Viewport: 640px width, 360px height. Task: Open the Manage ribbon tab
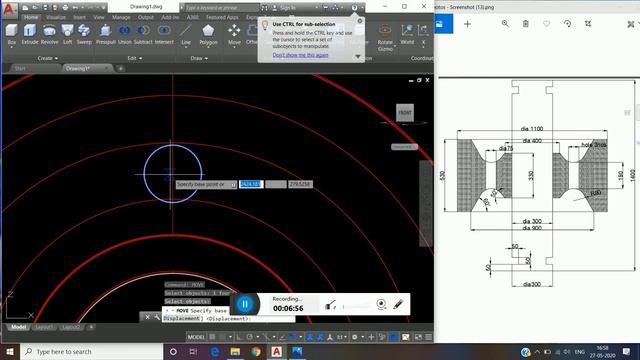tap(121, 17)
